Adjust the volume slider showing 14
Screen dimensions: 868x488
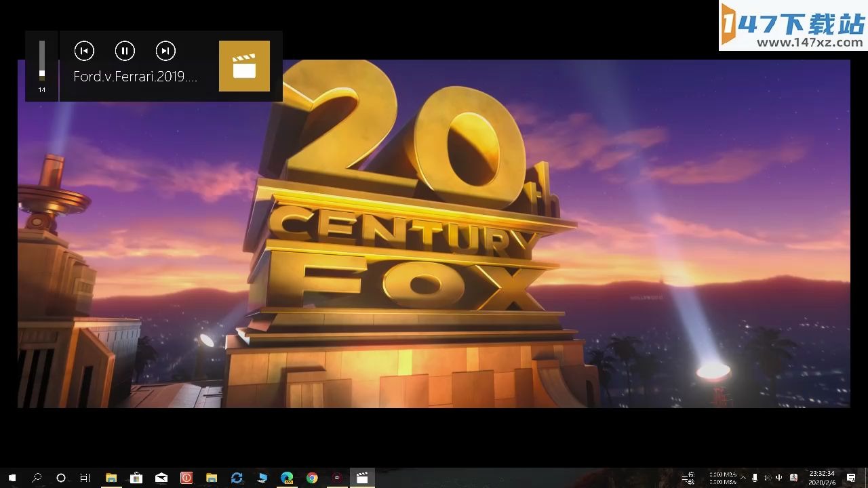42,61
